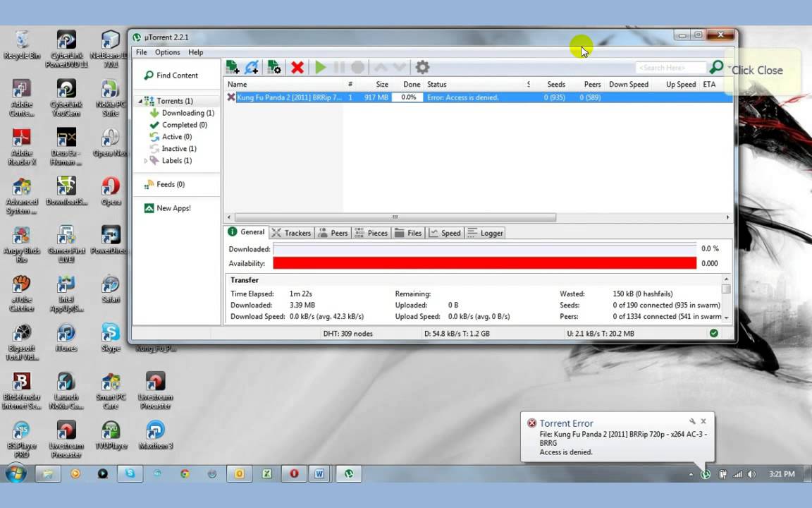Click the Pause torrent toolbar icon
The height and width of the screenshot is (508, 812).
click(x=339, y=68)
